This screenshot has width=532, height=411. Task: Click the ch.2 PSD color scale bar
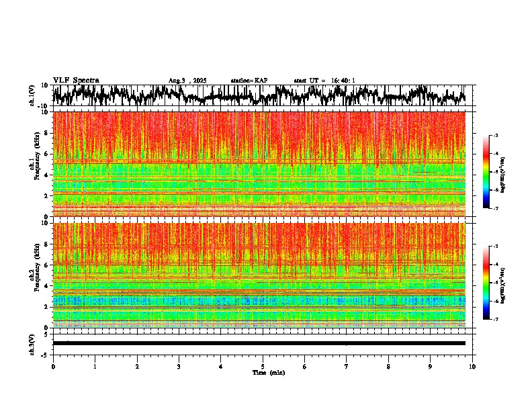click(x=486, y=283)
